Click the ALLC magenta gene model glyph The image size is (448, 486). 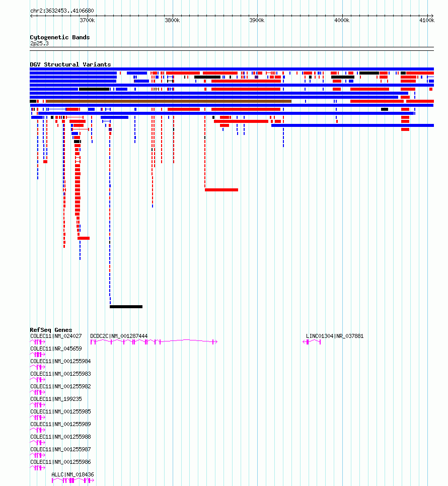[73, 480]
